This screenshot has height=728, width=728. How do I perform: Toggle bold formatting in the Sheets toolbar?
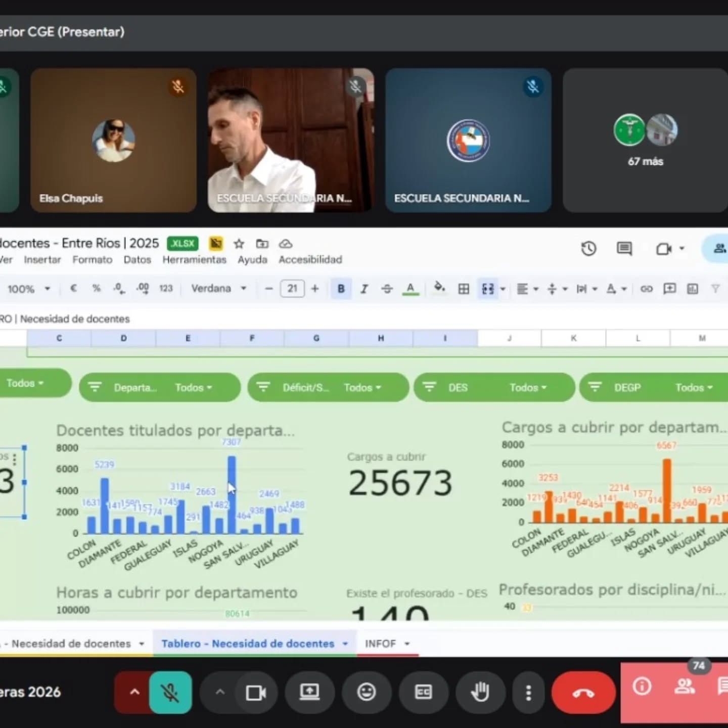point(341,289)
